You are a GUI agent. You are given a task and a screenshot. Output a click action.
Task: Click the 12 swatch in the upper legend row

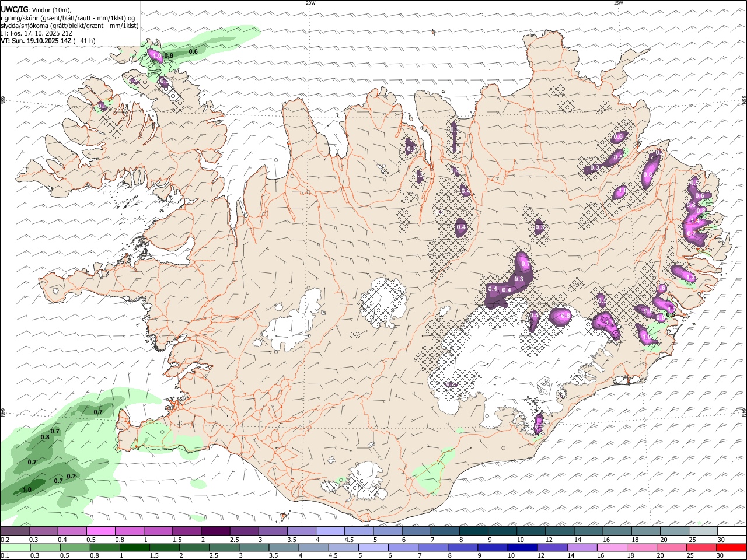tap(560, 531)
